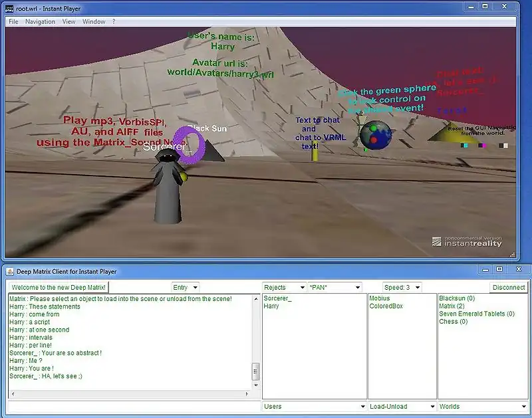Expand the Worlds dropdown at bottom

[x=482, y=406]
